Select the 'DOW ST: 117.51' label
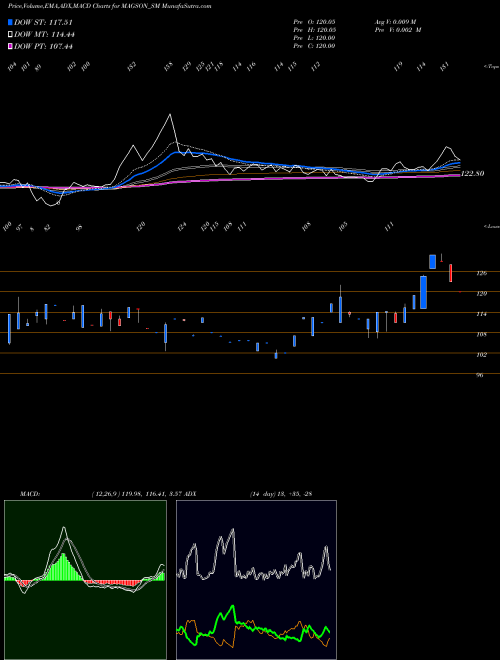This screenshot has height=660, width=500. pyautogui.click(x=43, y=22)
